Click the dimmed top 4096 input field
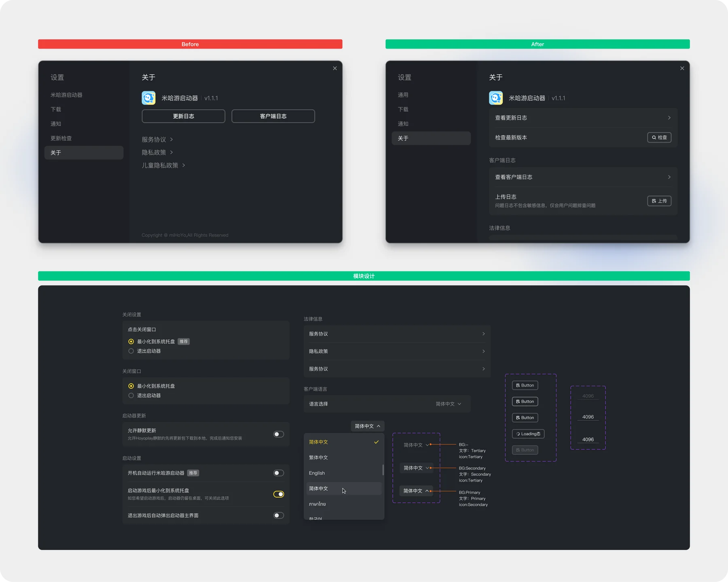 click(588, 396)
